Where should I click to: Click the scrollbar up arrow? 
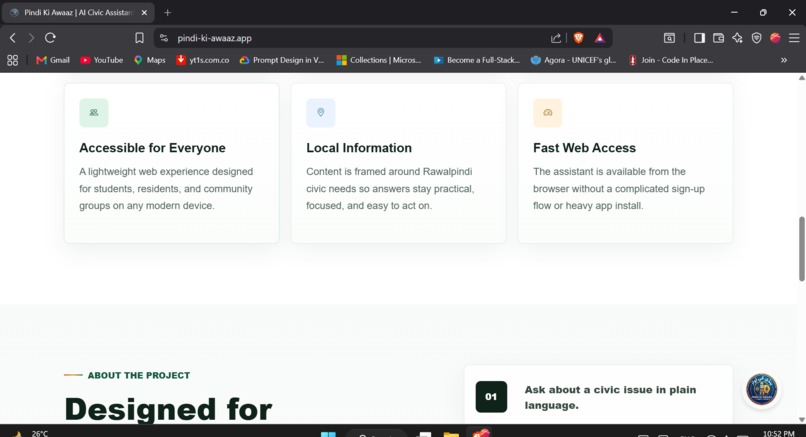pyautogui.click(x=801, y=78)
